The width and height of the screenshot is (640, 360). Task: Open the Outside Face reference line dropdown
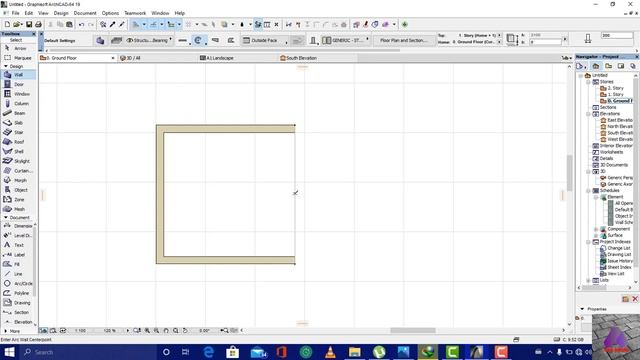pyautogui.click(x=265, y=40)
